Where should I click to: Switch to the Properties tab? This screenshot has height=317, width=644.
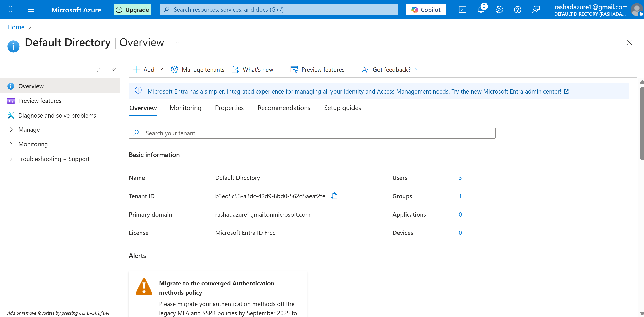coord(229,108)
